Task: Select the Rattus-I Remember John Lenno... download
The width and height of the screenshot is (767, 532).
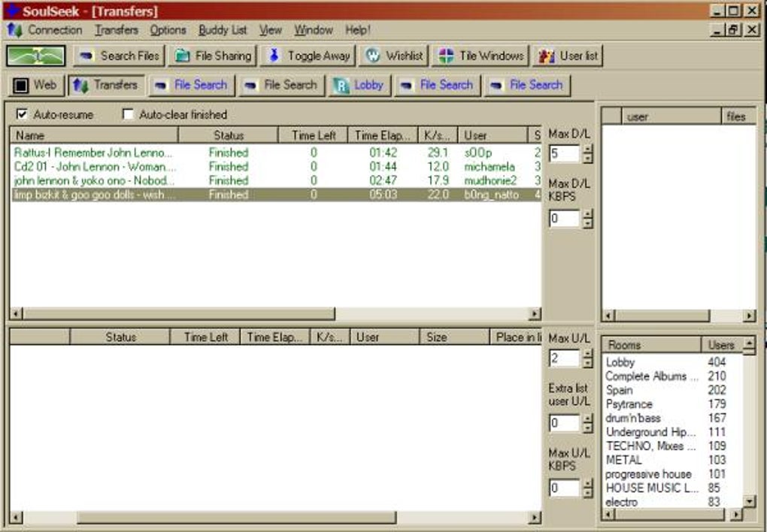Action: pos(275,153)
